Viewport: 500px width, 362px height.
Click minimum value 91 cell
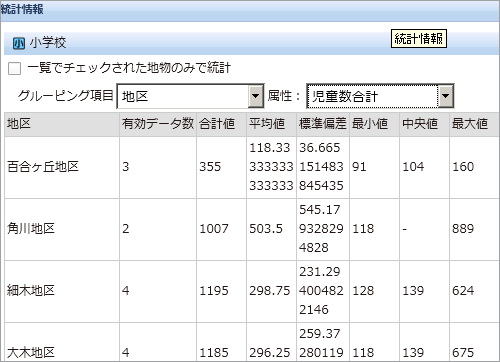pyautogui.click(x=375, y=167)
